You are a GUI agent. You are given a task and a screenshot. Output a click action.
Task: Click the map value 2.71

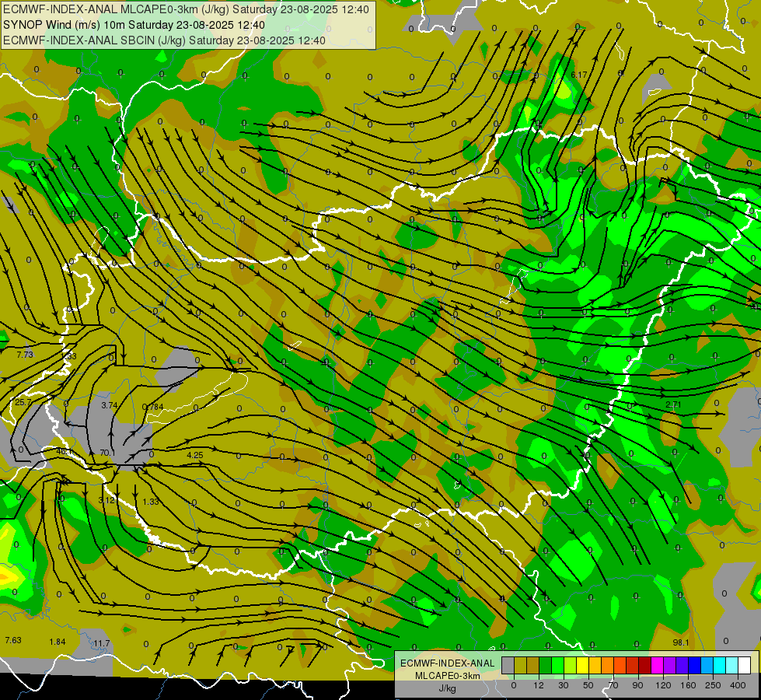point(673,404)
